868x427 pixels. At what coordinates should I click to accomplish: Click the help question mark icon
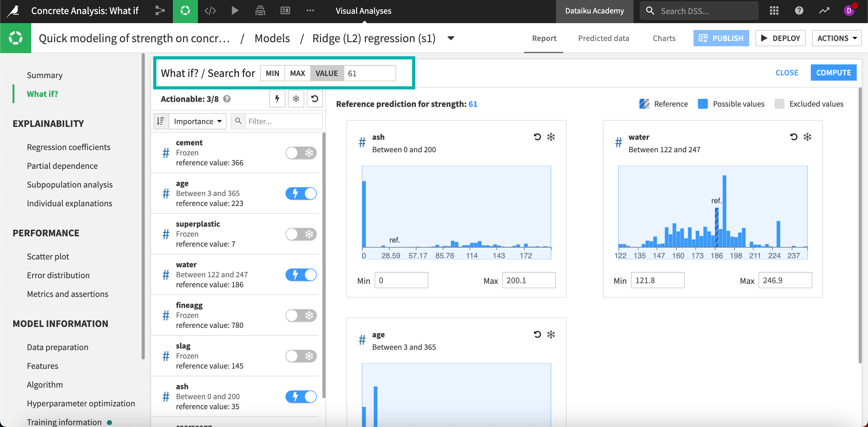point(799,11)
